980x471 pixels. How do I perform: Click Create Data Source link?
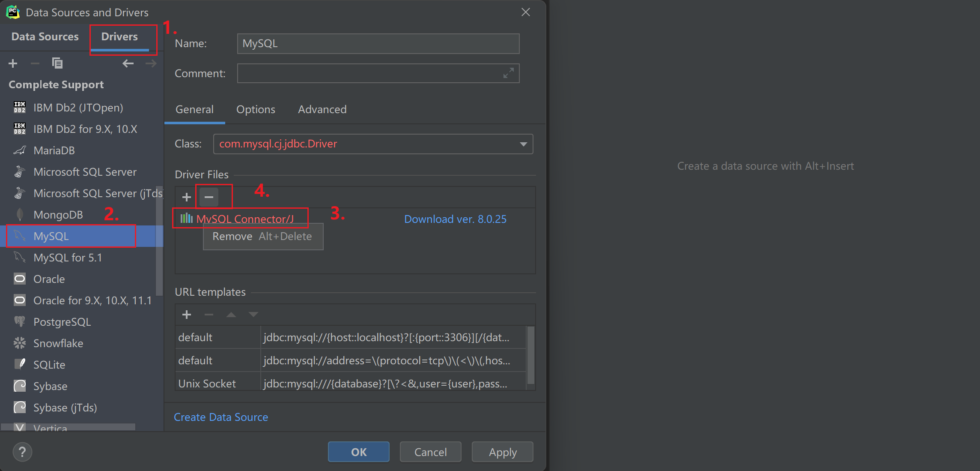[221, 417]
